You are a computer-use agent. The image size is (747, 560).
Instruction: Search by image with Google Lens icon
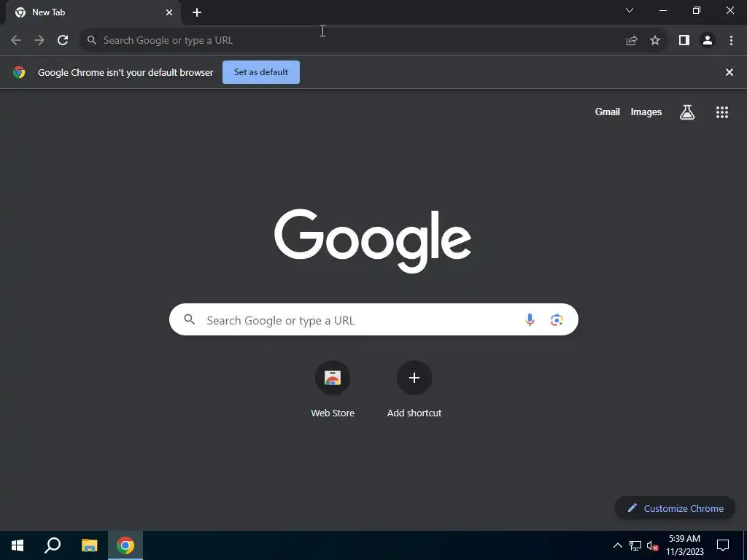click(x=557, y=320)
